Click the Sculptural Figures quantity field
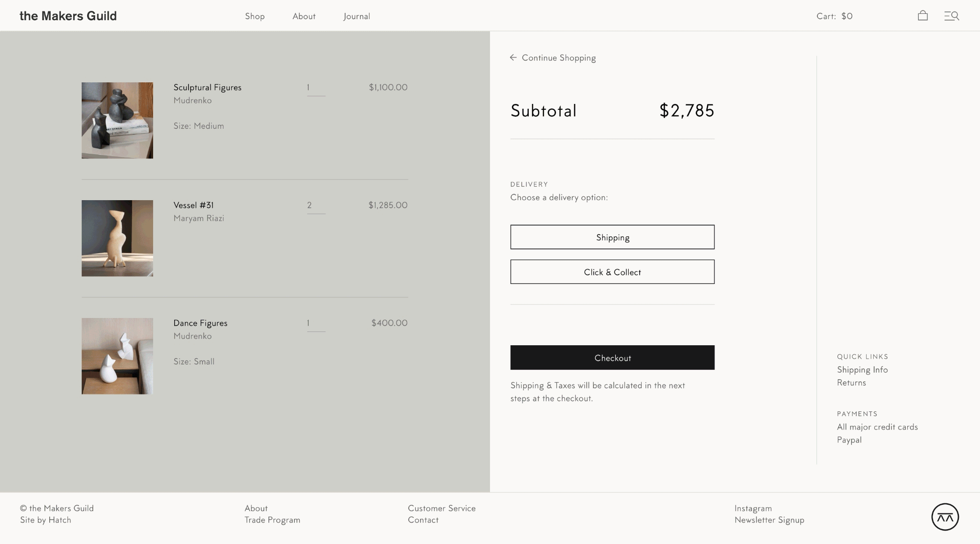Viewport: 980px width, 544px height. pyautogui.click(x=316, y=88)
